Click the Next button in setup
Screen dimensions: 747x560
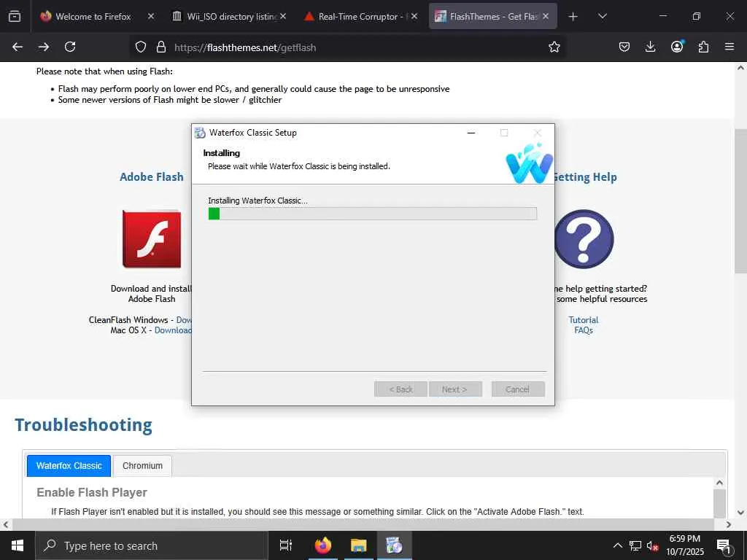pos(455,389)
